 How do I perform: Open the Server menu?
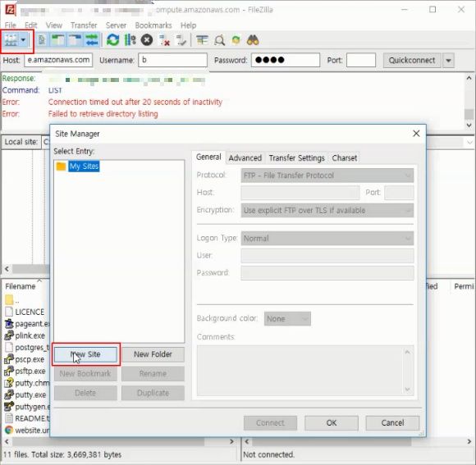click(x=116, y=25)
